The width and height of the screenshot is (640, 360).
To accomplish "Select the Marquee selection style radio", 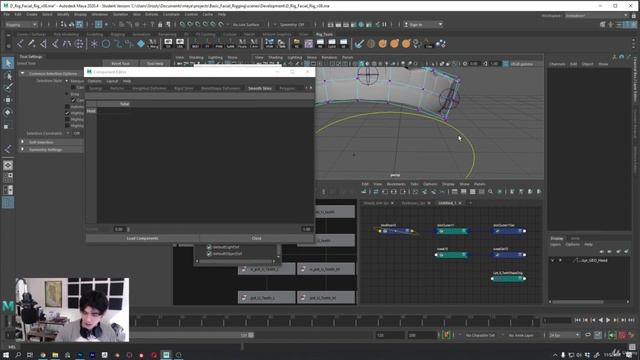I will tap(67, 81).
